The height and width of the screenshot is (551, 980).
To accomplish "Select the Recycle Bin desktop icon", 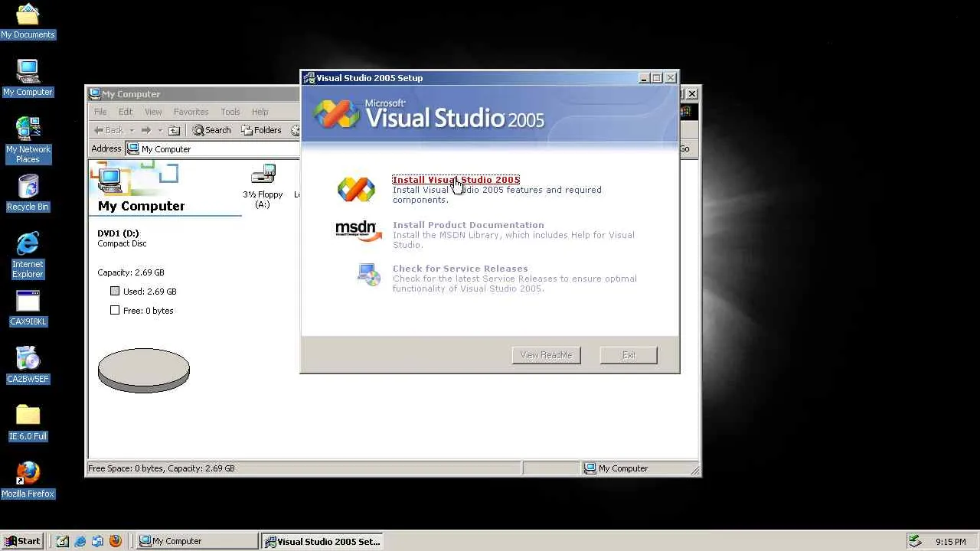I will pyautogui.click(x=28, y=194).
